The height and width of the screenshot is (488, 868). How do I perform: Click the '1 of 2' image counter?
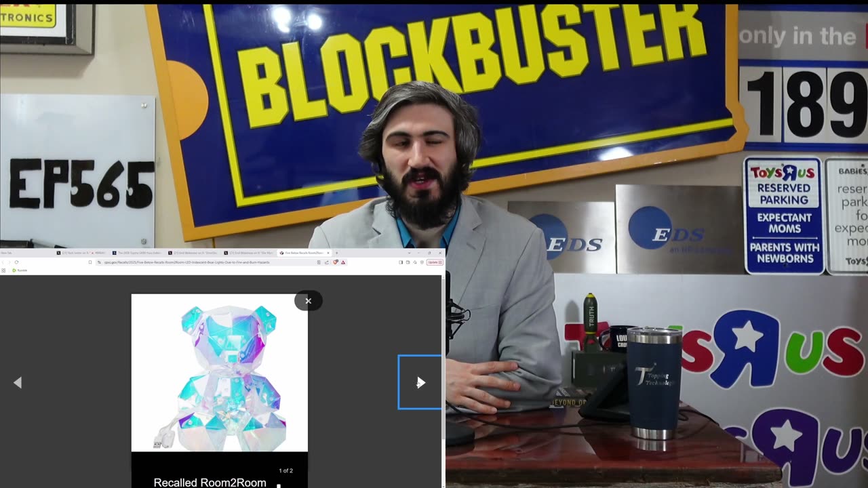click(286, 470)
